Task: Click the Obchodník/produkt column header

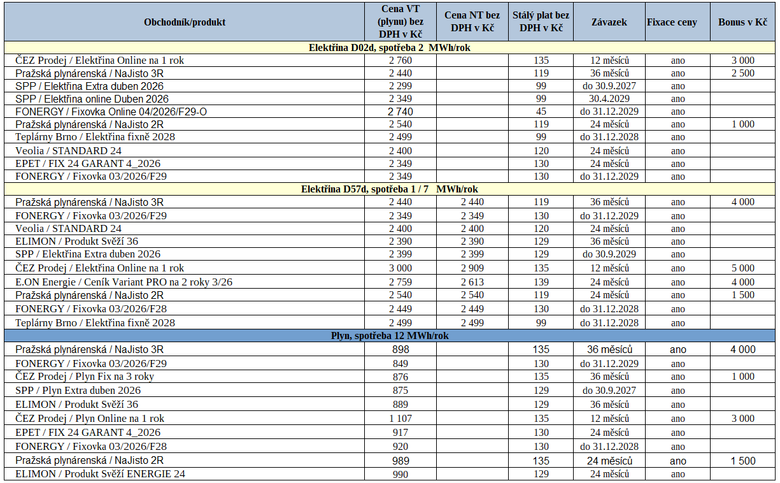Action: pyautogui.click(x=185, y=22)
